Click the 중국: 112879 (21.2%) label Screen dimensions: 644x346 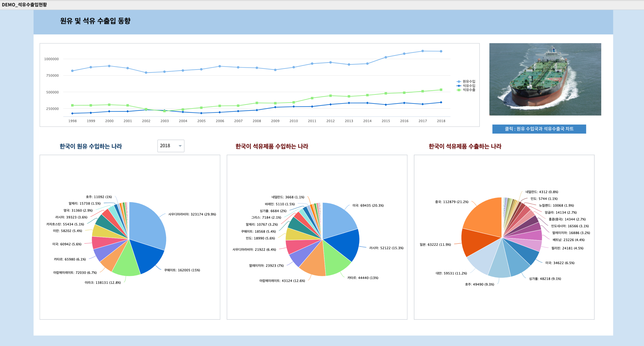coord(452,202)
